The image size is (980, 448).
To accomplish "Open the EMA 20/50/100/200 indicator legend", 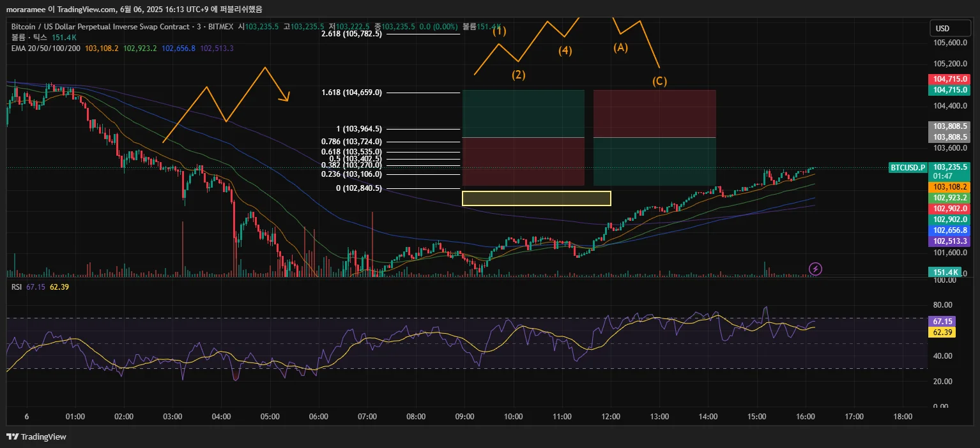I will point(45,49).
